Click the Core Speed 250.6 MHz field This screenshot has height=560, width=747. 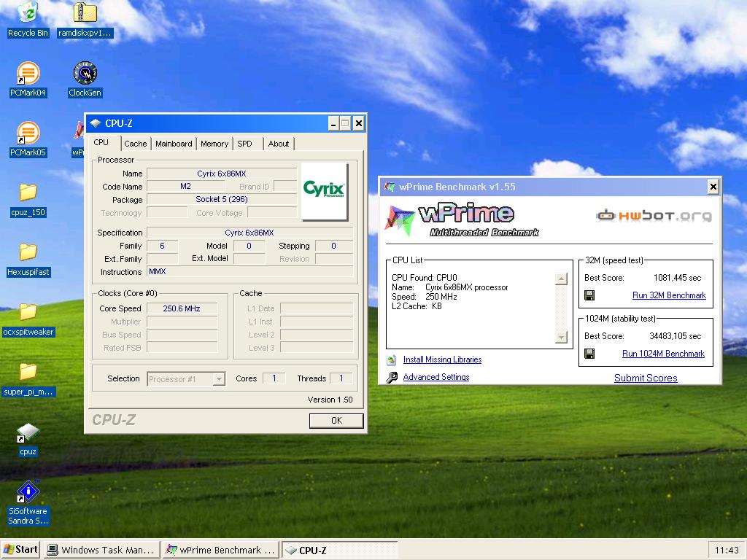pyautogui.click(x=182, y=308)
